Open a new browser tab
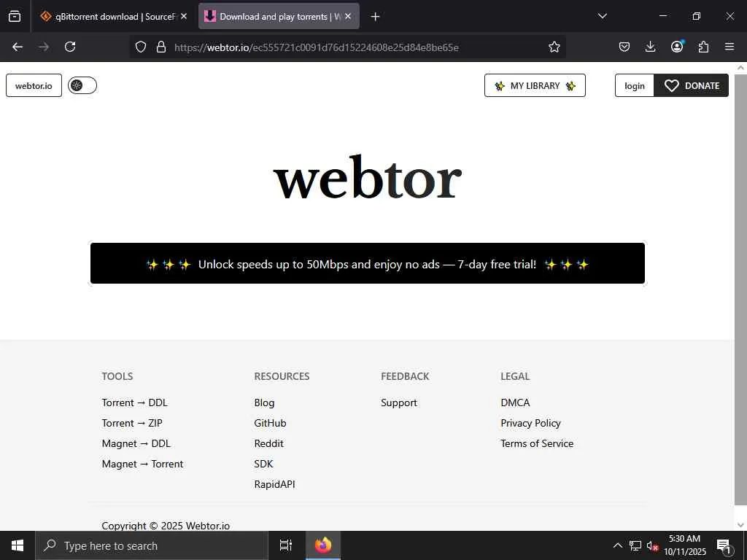The image size is (747, 560). pyautogui.click(x=376, y=16)
